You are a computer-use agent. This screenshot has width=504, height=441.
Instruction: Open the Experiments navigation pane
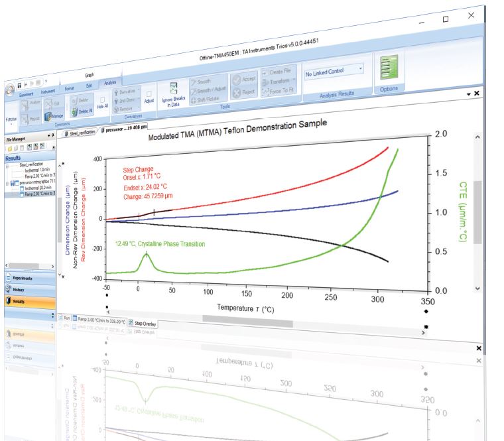23,278
